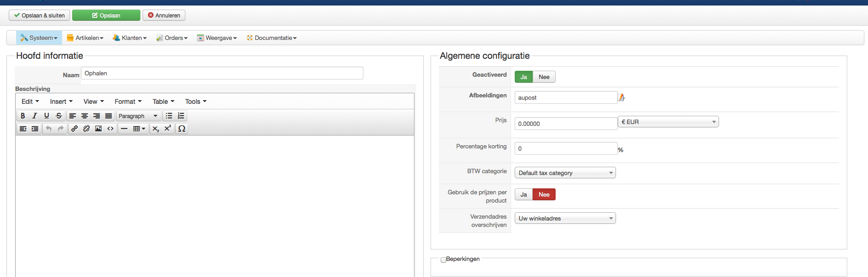The image size is (868, 277).
Task: Insert an image into the editor
Action: (98, 129)
